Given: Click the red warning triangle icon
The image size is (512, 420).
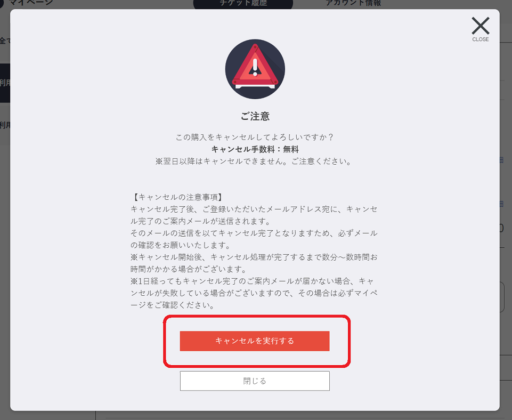Looking at the screenshot, I should click(x=255, y=65).
